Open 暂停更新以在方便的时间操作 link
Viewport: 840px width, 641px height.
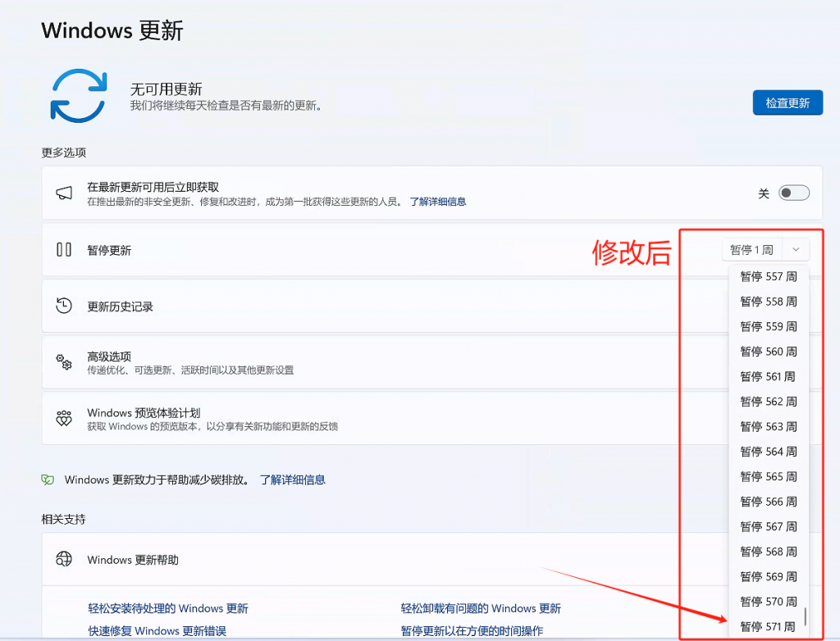pyautogui.click(x=472, y=631)
